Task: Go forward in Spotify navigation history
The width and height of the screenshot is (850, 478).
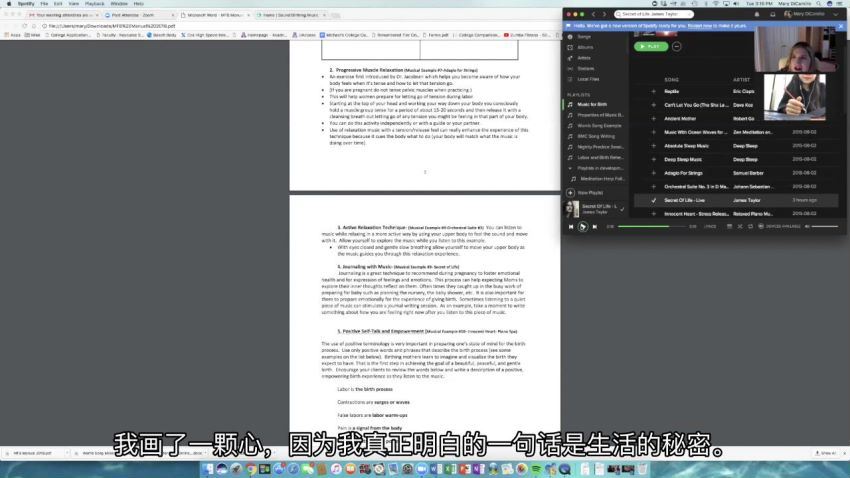Action: (604, 14)
